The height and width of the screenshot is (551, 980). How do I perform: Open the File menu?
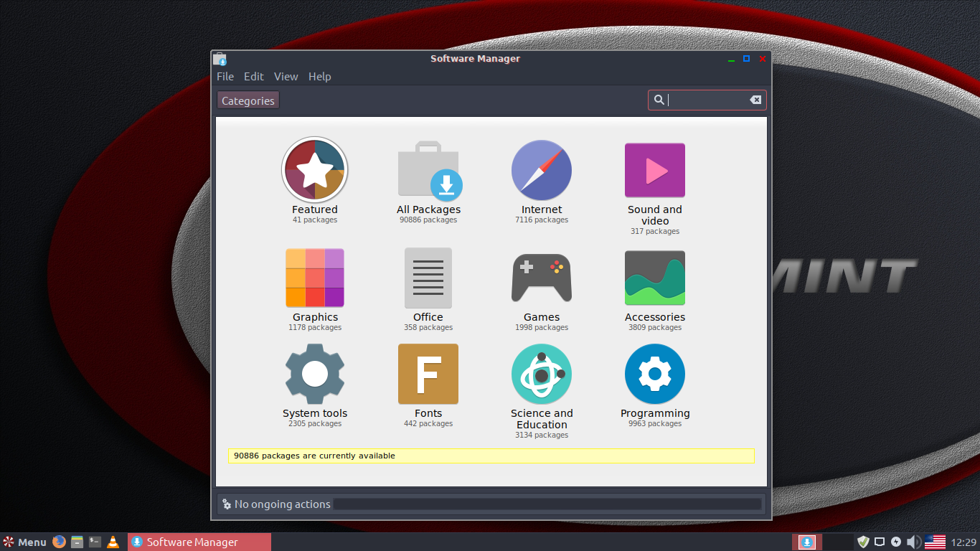pos(225,76)
